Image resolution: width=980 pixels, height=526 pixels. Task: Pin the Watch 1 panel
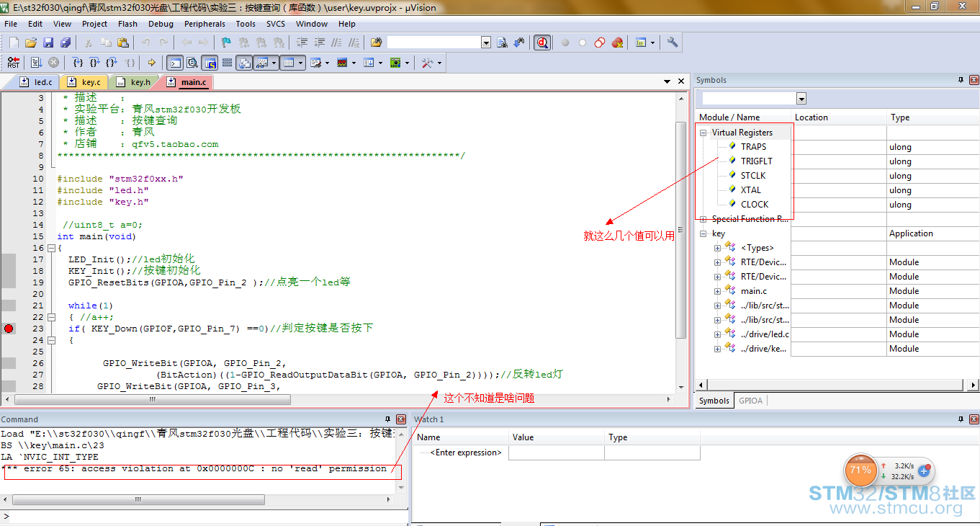tap(961, 419)
